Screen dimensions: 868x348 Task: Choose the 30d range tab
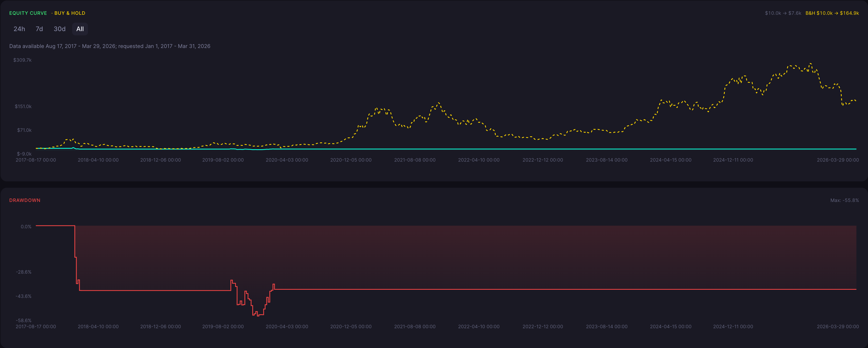coord(60,29)
